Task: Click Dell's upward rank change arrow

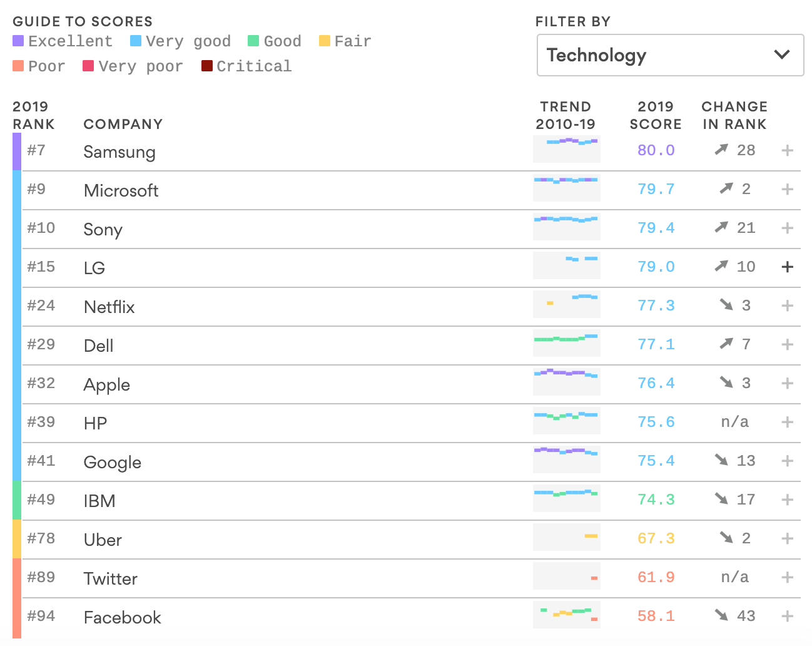Action: (x=726, y=344)
